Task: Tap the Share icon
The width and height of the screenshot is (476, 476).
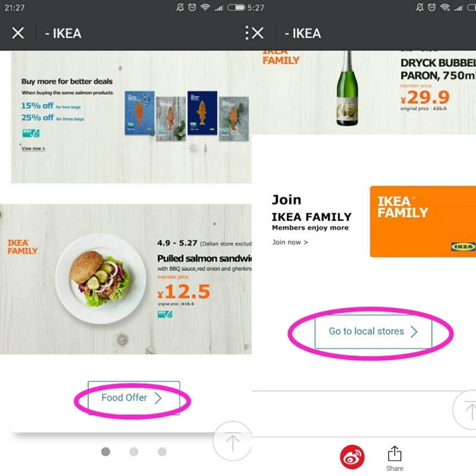Action: point(394,458)
